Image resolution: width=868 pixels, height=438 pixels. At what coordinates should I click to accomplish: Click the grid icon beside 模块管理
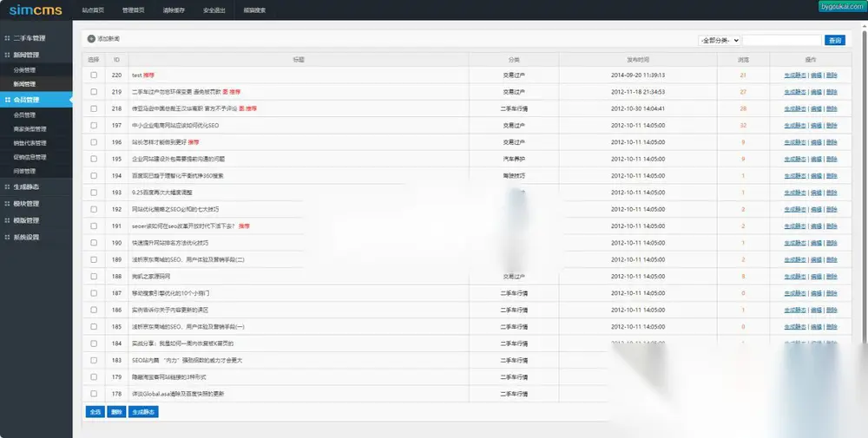[7, 204]
